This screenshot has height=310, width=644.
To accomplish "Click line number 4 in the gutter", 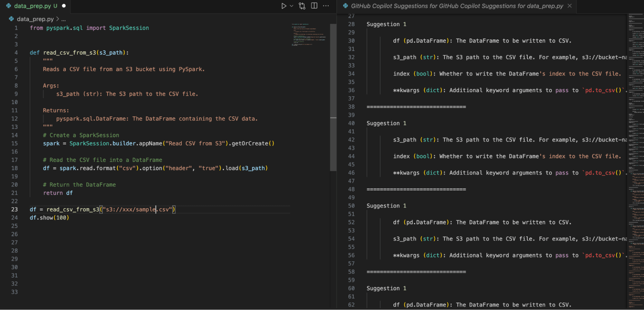I will [16, 53].
